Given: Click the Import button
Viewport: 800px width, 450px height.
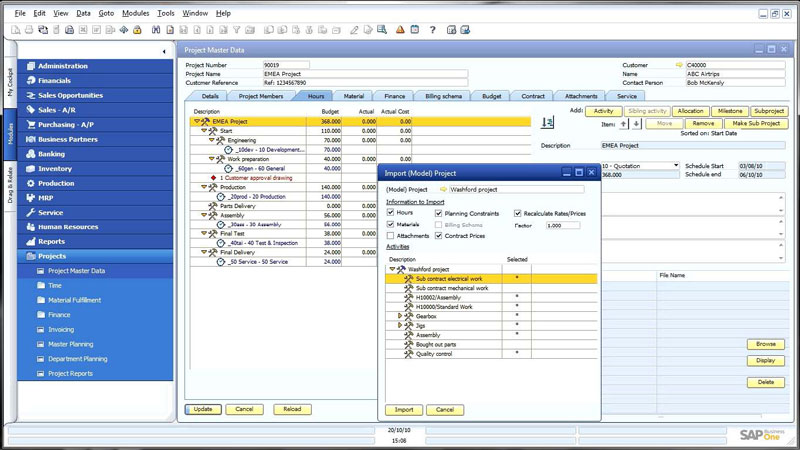Looking at the screenshot, I should click(404, 410).
